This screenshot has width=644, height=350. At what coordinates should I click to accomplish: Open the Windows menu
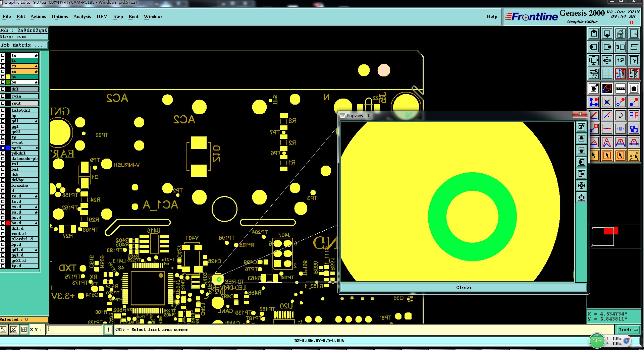tap(153, 16)
